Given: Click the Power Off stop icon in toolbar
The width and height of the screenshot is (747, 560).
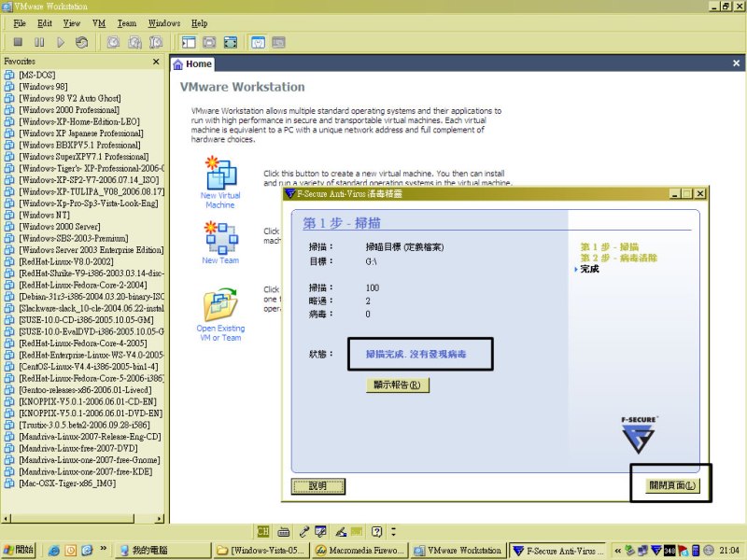Looking at the screenshot, I should tap(18, 42).
